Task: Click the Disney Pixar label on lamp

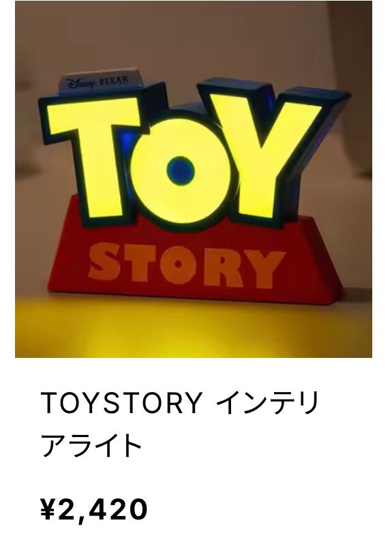Action: [101, 82]
